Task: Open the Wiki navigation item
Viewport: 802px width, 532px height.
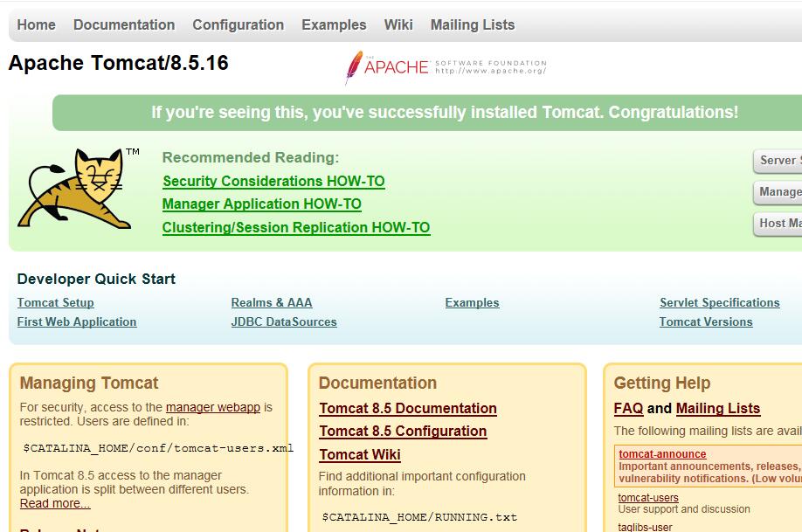Action: 398,24
